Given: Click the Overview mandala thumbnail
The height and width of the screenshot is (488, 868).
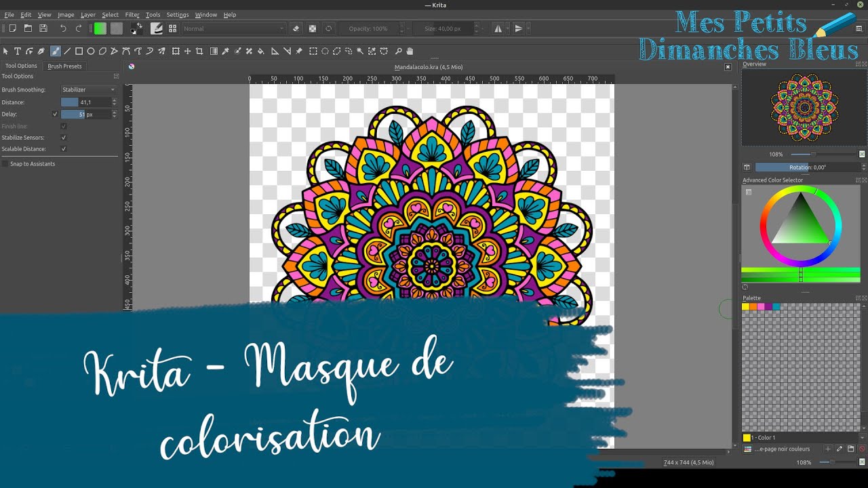Looking at the screenshot, I should 804,108.
